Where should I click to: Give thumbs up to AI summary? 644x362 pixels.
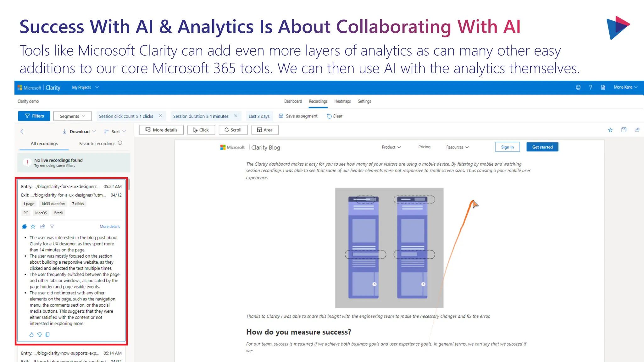coord(31,335)
